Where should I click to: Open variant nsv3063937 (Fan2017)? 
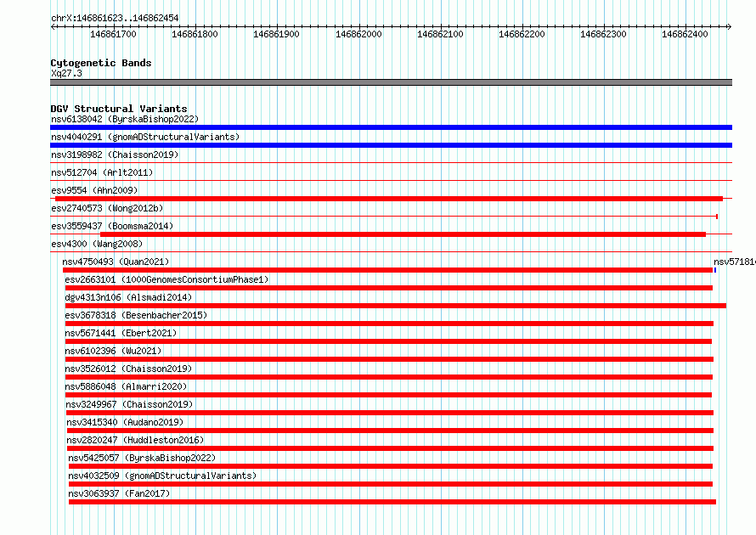pos(119,493)
